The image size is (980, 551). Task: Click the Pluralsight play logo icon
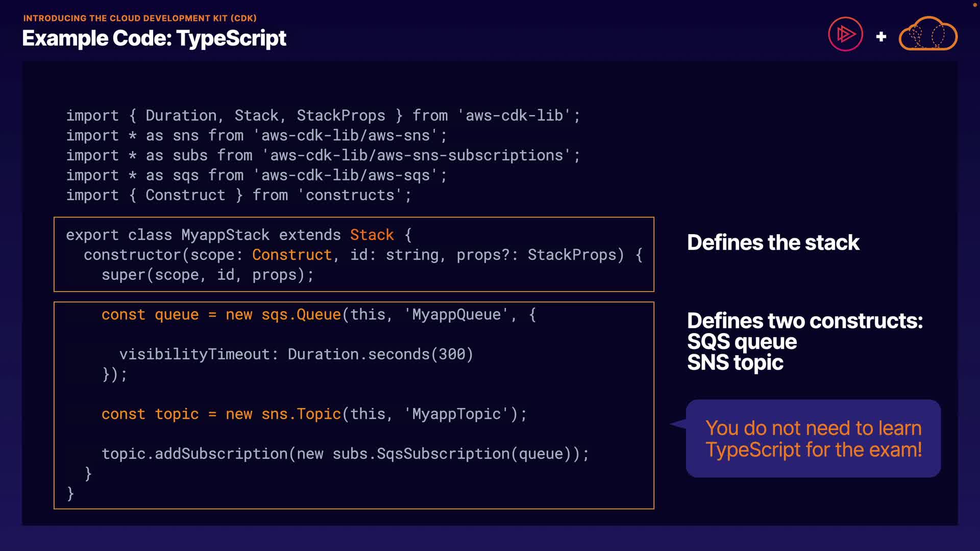(845, 34)
